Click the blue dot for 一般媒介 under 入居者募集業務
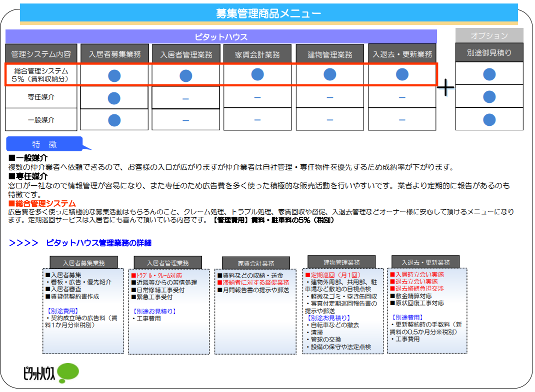The height and width of the screenshot is (392, 535). pyautogui.click(x=114, y=120)
